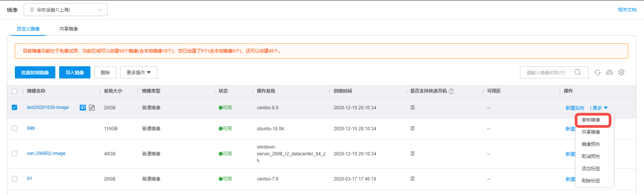Click the image name search input field
Viewport: 644px width, 195px height.
(x=546, y=72)
